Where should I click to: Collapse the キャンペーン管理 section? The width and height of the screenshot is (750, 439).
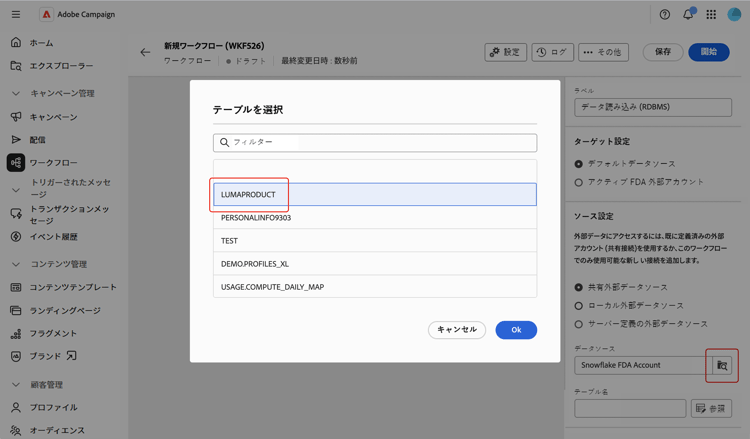tap(16, 93)
